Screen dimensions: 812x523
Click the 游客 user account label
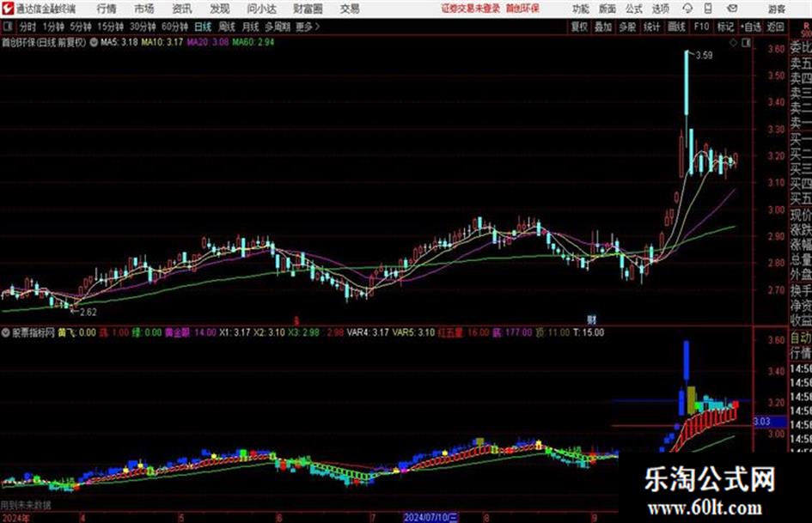click(776, 9)
